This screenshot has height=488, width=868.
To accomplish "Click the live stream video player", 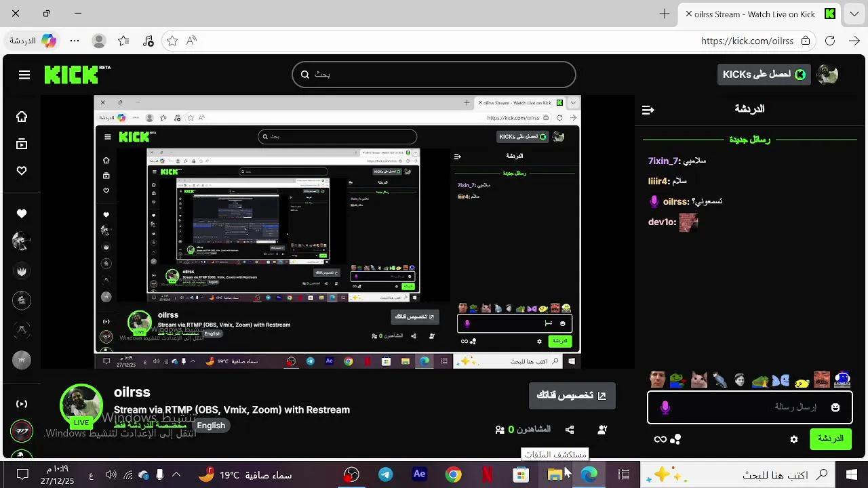I will tap(337, 232).
